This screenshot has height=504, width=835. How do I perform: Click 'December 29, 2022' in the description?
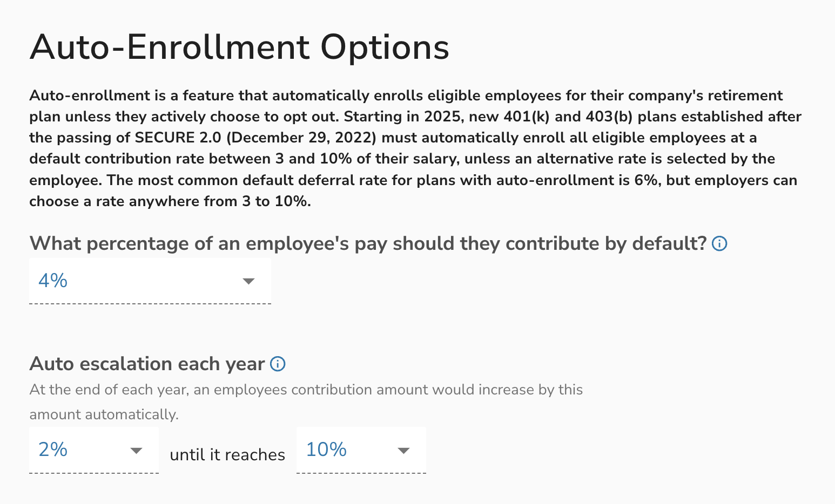click(x=301, y=138)
